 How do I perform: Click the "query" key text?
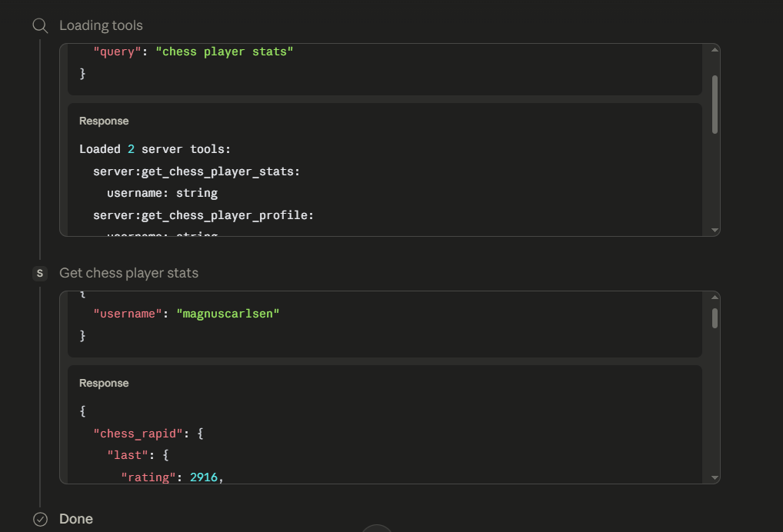[x=118, y=52]
